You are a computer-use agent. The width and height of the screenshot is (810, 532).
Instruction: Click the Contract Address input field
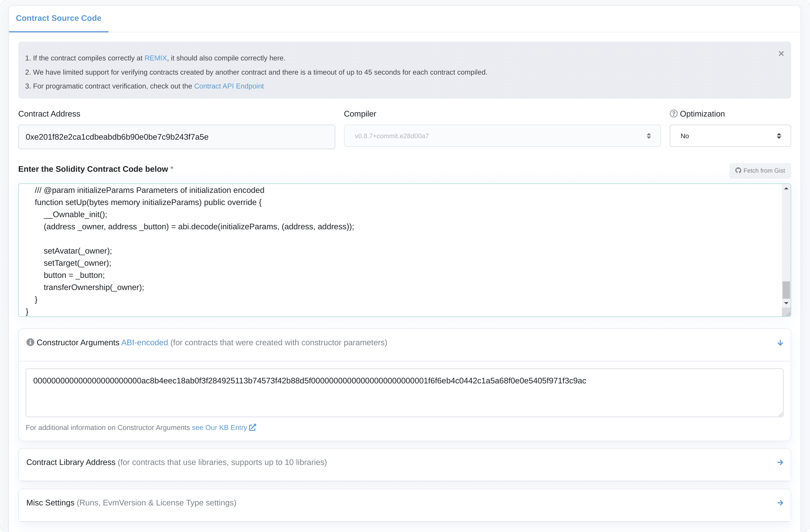pyautogui.click(x=177, y=137)
